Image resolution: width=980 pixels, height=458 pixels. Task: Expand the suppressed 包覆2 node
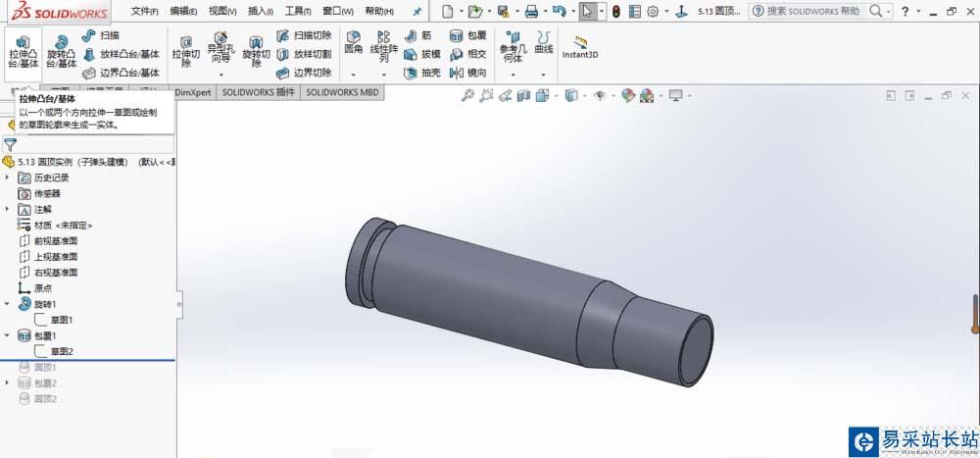pyautogui.click(x=8, y=382)
